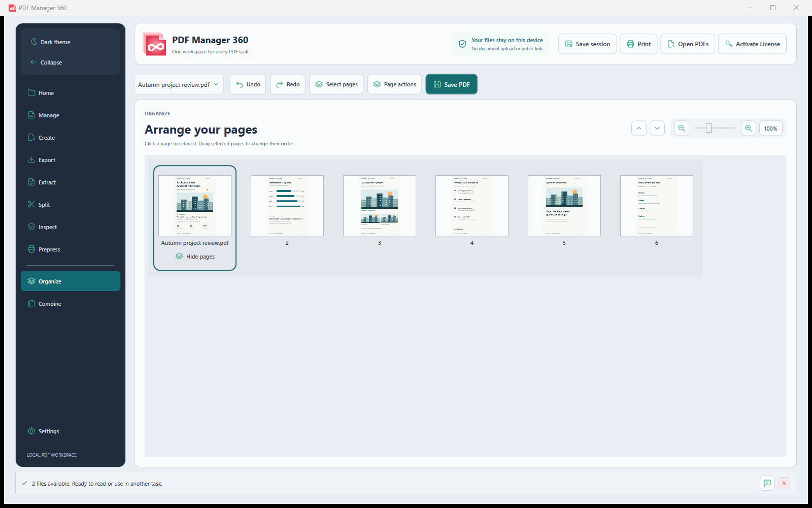Click the Print button
812x508 pixels.
[638, 44]
